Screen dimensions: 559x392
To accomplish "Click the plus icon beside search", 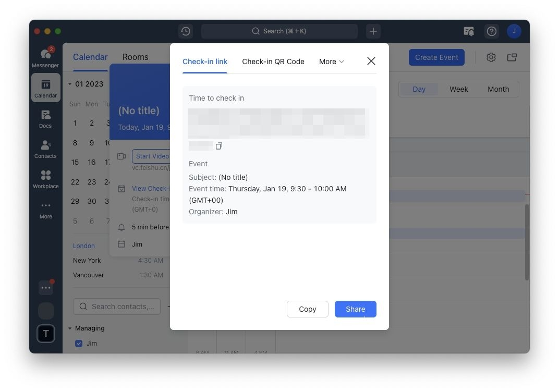I will (373, 31).
